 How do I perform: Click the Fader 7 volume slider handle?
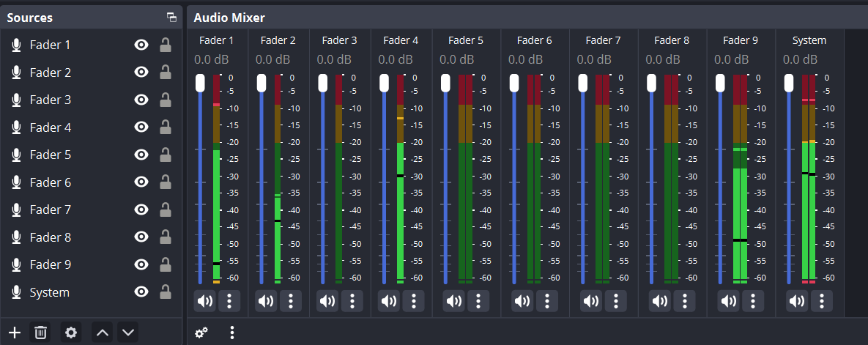pyautogui.click(x=582, y=83)
